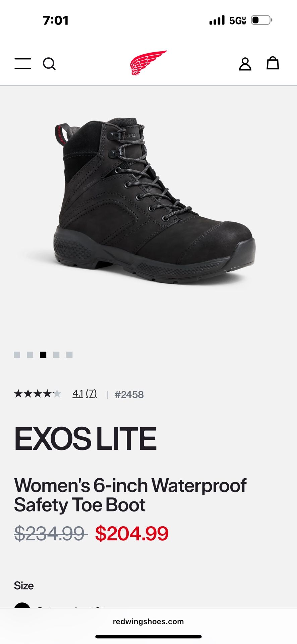
Task: Select the active third carousel dot
Action: tap(43, 355)
